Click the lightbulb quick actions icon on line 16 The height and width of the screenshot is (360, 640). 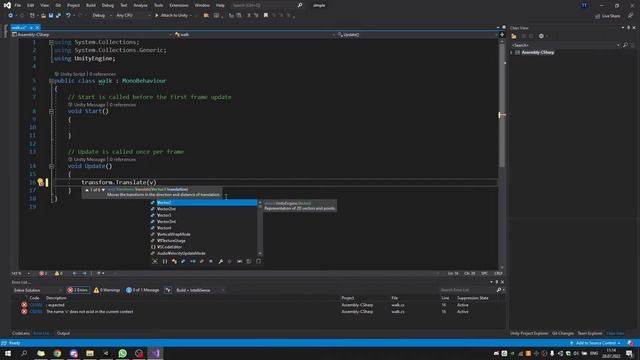(x=40, y=182)
